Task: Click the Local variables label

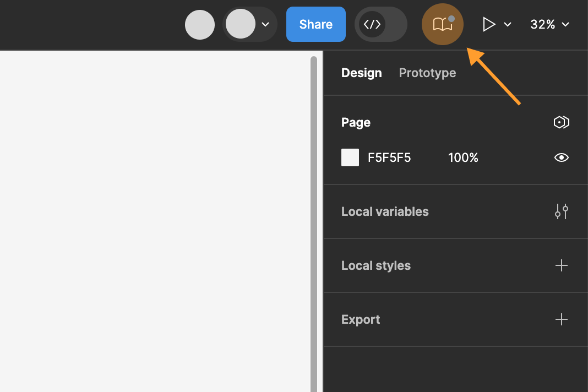Action: point(385,211)
